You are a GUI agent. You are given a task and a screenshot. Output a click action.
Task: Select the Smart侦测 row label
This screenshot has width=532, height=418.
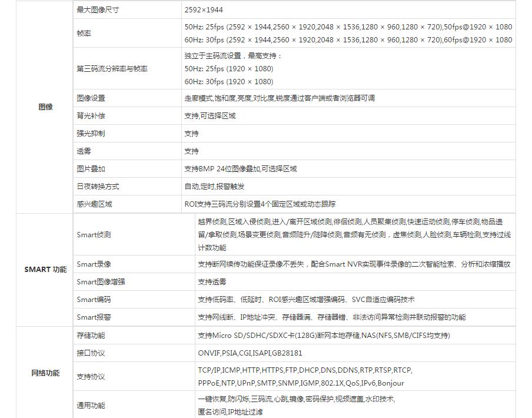(94, 235)
